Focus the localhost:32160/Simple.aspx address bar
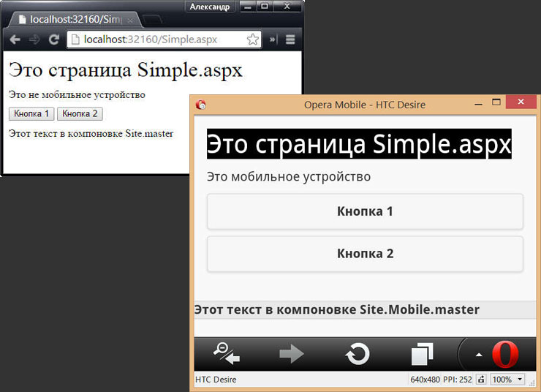The height and width of the screenshot is (392, 541). [x=164, y=39]
